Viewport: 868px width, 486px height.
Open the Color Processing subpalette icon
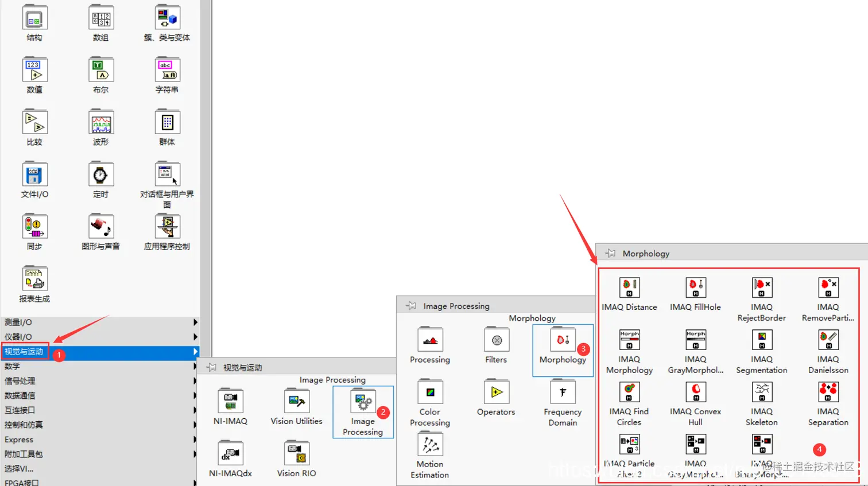click(x=430, y=392)
